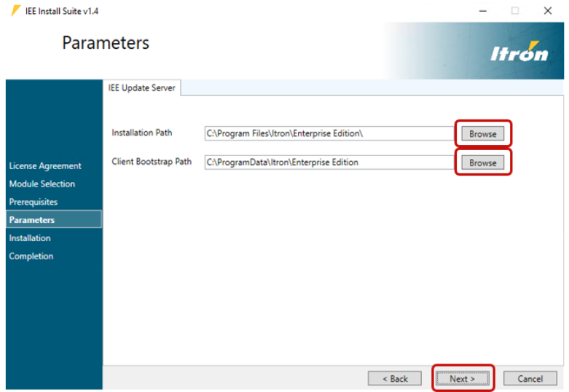Browse for the Installation Path folder
The height and width of the screenshot is (392, 569).
482,133
